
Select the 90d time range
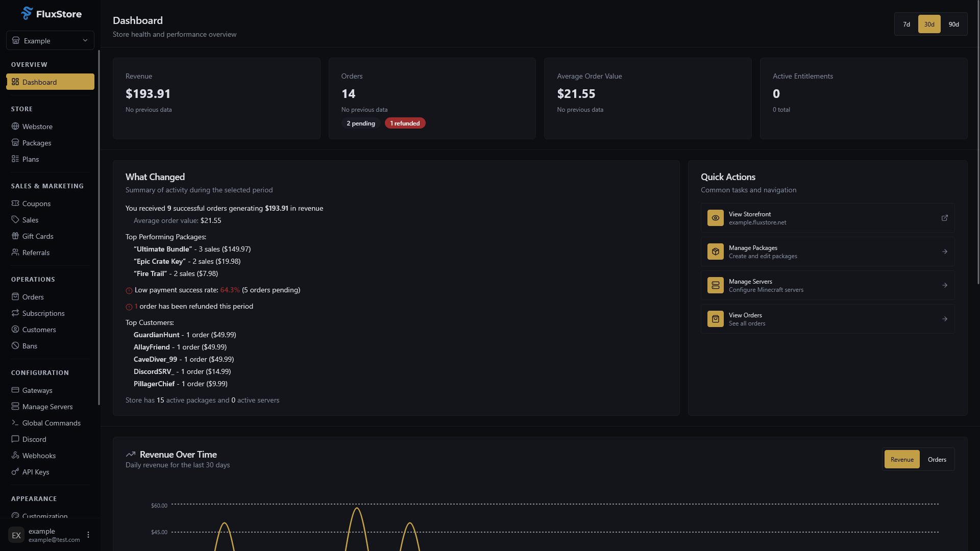[953, 24]
